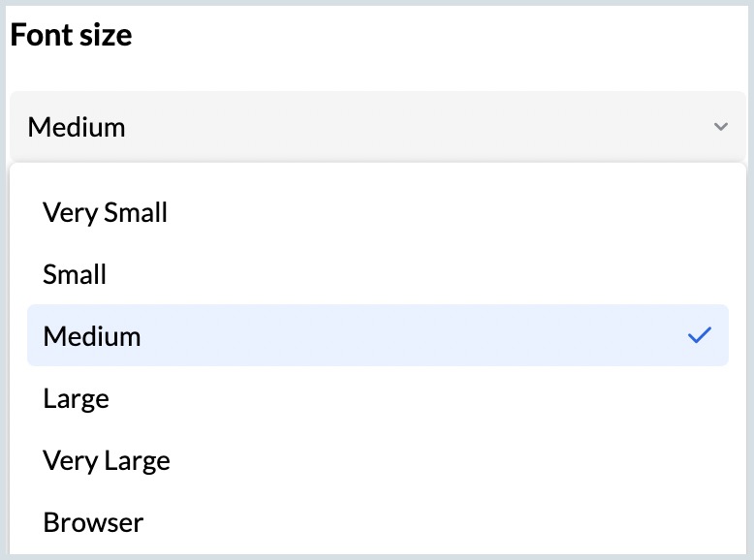Choose the Very Large option
The width and height of the screenshot is (754, 560).
[x=107, y=460]
